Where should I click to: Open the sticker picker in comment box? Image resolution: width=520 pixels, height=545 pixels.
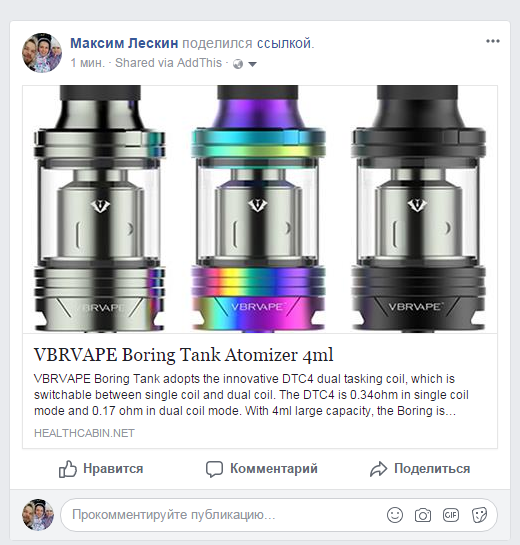click(x=479, y=515)
